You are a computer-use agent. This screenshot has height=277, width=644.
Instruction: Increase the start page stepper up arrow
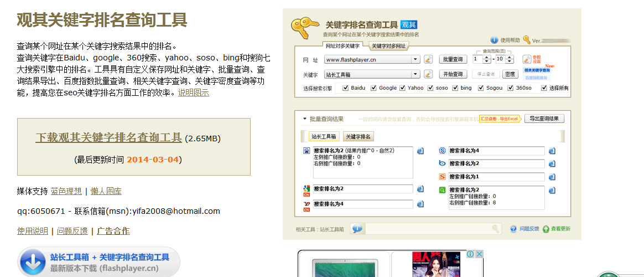[487, 57]
